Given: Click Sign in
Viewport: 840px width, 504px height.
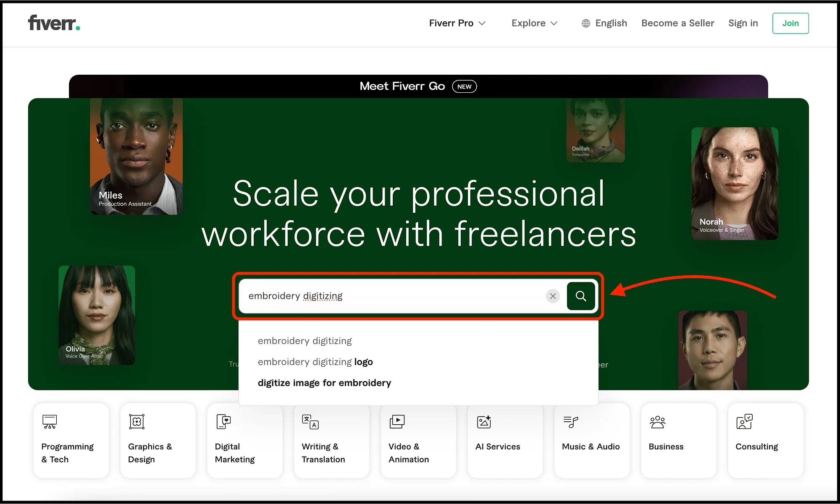Looking at the screenshot, I should point(743,23).
